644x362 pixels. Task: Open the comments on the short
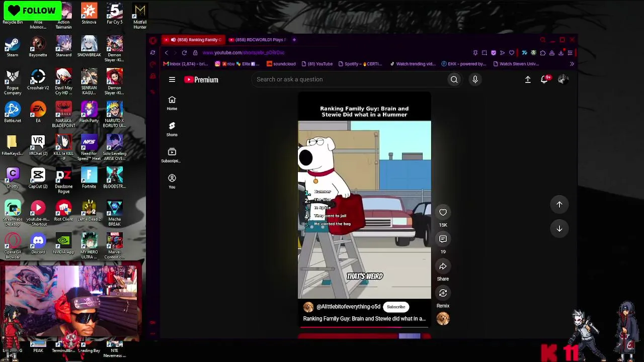(443, 239)
